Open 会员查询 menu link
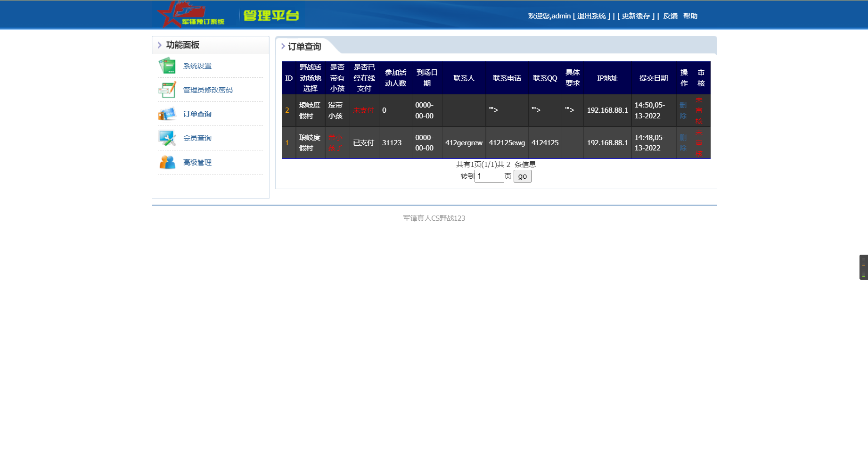The height and width of the screenshot is (449, 868). (x=197, y=138)
